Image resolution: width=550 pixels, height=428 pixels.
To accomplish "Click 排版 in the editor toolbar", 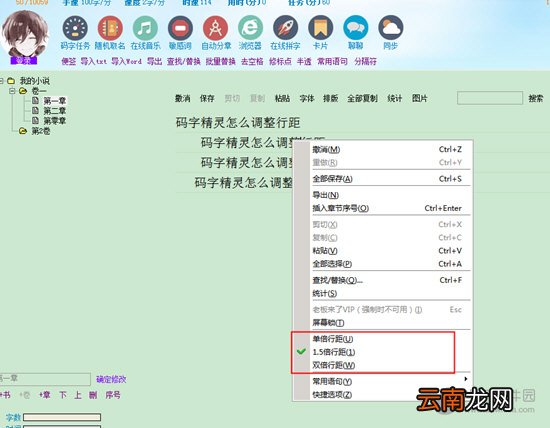I will (330, 99).
